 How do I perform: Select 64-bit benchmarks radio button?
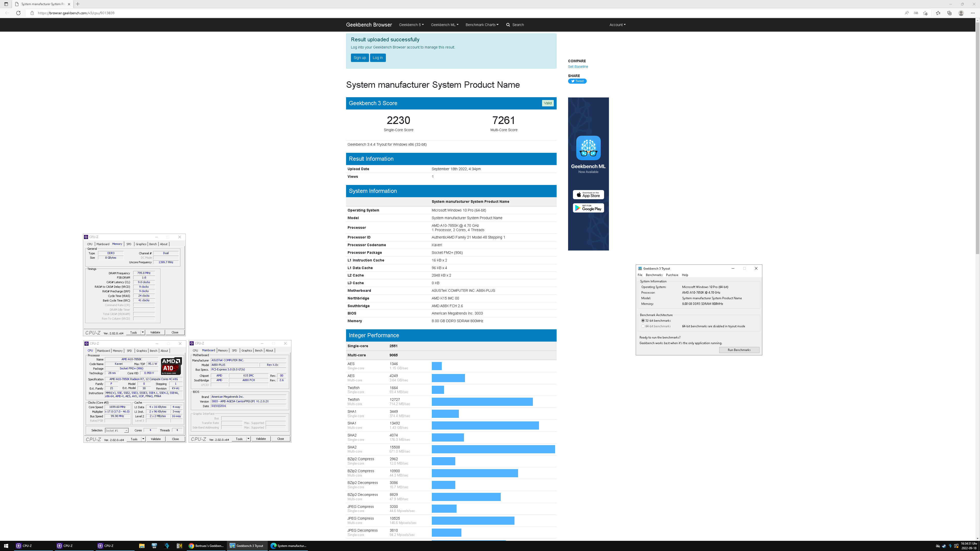tap(643, 326)
